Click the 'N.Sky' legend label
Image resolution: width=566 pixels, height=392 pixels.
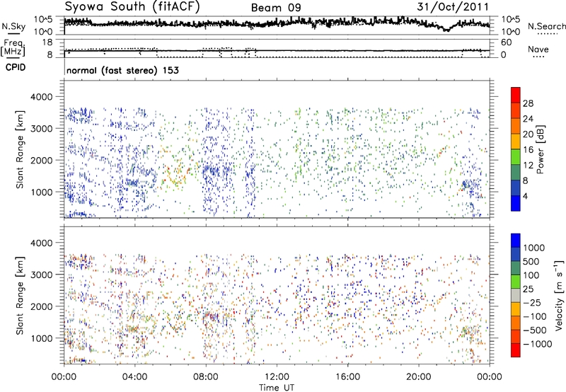click(x=13, y=26)
